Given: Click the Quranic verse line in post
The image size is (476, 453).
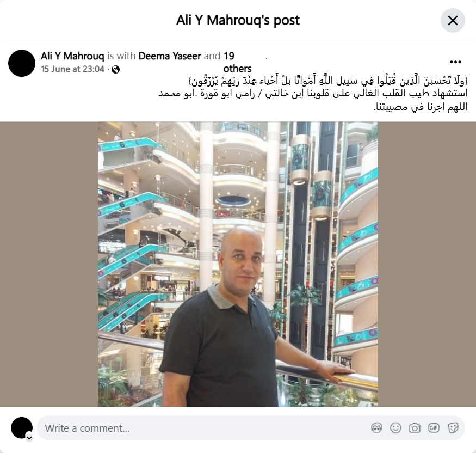Looking at the screenshot, I should pyautogui.click(x=328, y=81).
